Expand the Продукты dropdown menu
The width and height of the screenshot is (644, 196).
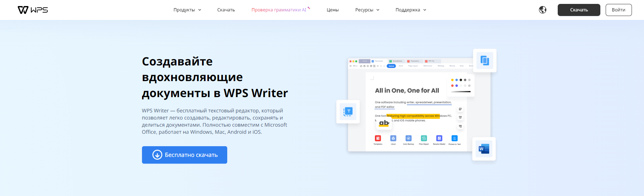pyautogui.click(x=187, y=10)
